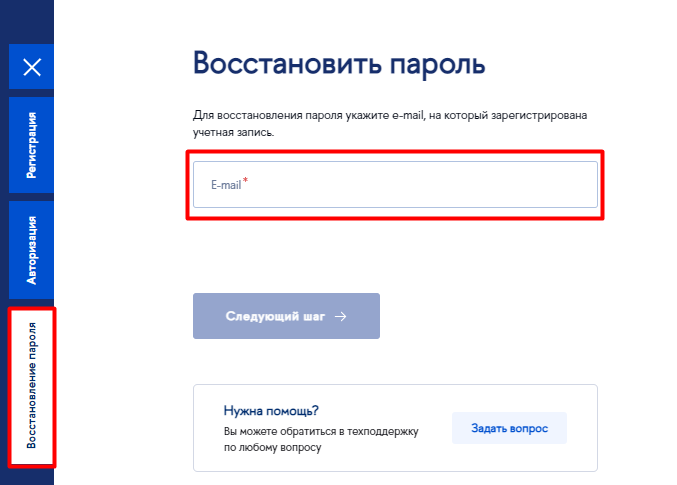Click the word пароль in the heading
The height and width of the screenshot is (485, 677).
(435, 63)
